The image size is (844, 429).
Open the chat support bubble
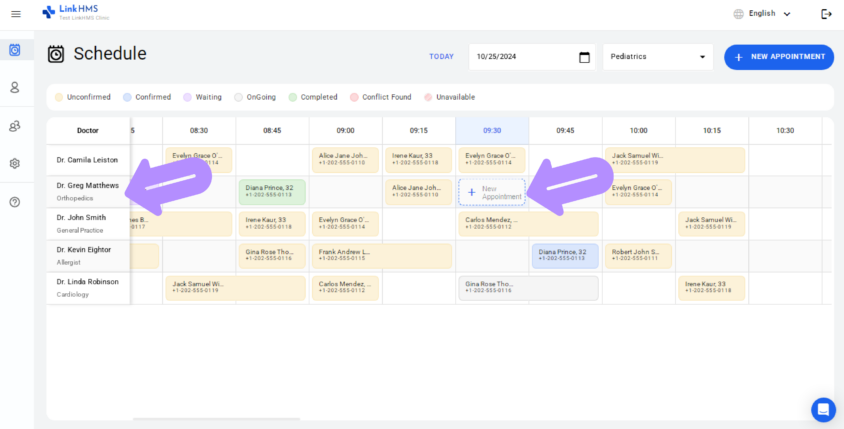pyautogui.click(x=823, y=409)
